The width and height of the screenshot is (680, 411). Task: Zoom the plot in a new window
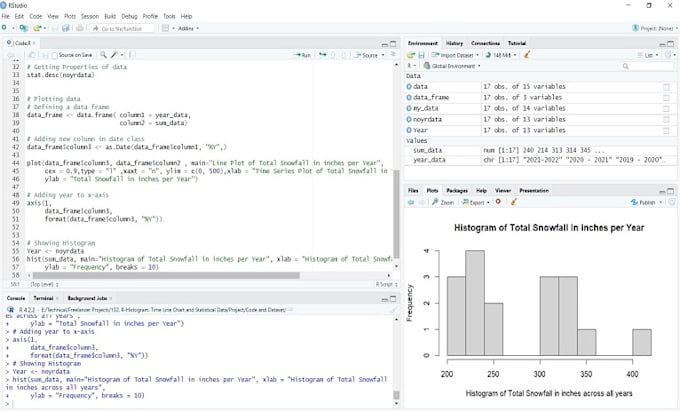tap(443, 202)
